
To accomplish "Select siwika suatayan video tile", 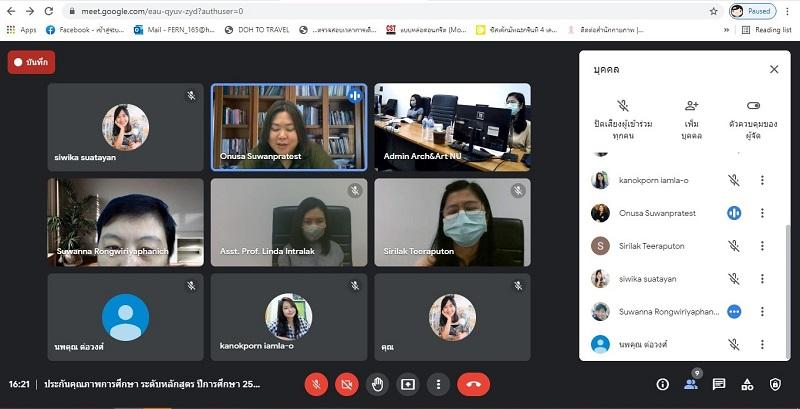I will click(x=126, y=127).
